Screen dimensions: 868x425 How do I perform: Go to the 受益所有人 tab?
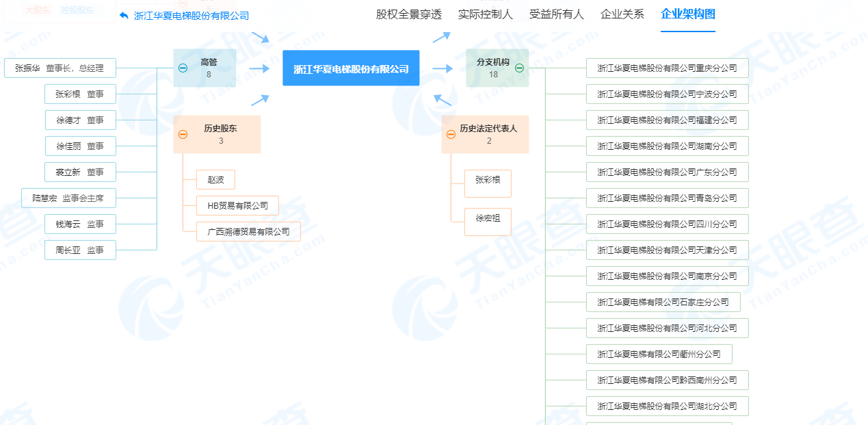click(557, 14)
